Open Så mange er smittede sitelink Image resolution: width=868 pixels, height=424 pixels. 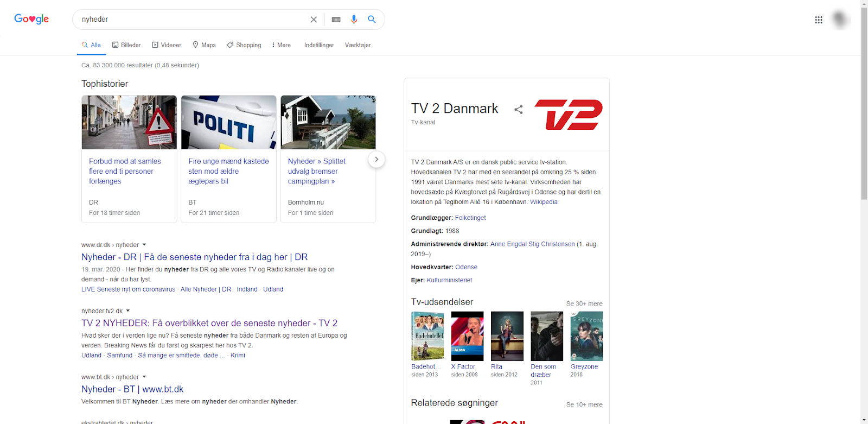(x=181, y=356)
